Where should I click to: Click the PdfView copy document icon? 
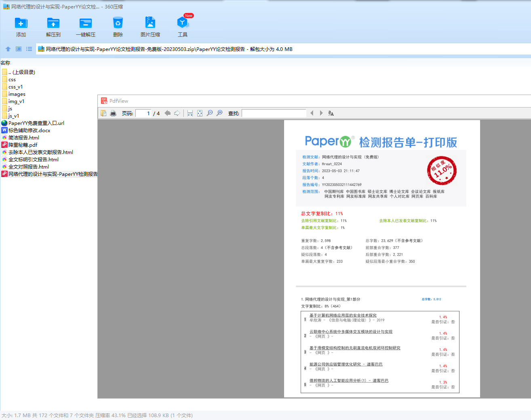click(103, 113)
